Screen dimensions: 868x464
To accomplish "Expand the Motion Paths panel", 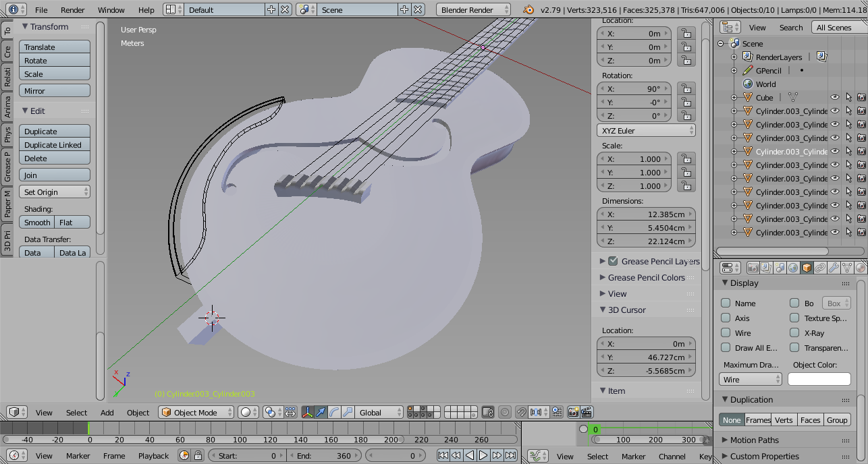I will pos(754,440).
